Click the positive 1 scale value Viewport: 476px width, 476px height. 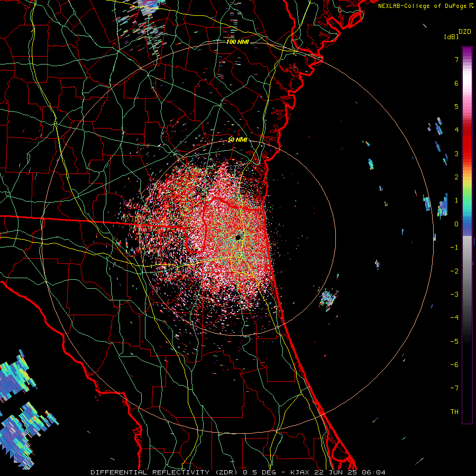pos(456,200)
